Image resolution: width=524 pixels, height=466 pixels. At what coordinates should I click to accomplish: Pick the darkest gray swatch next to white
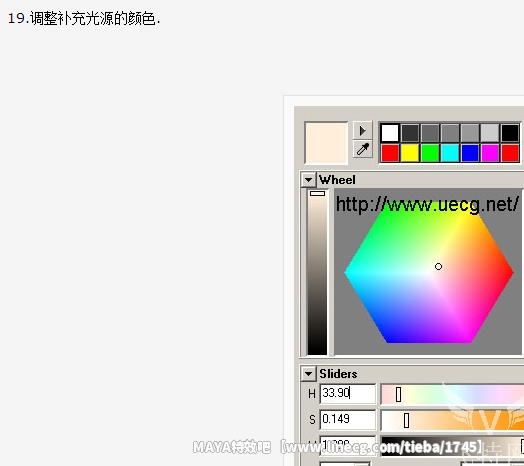pyautogui.click(x=410, y=133)
